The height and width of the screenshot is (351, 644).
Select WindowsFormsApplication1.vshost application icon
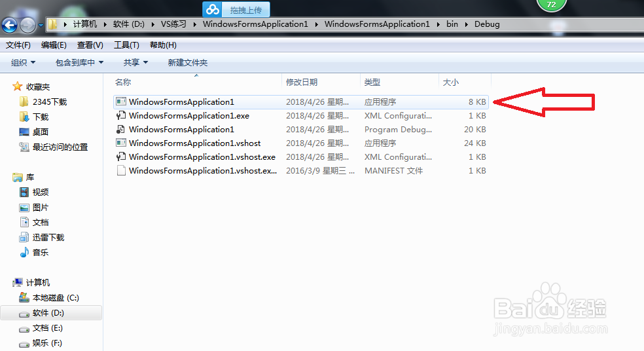click(x=120, y=143)
